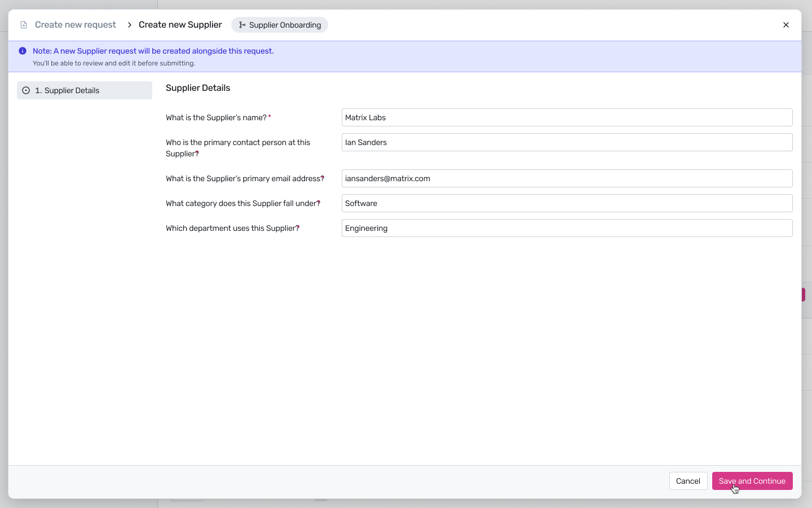Click the info icon in the note banner

click(x=23, y=51)
